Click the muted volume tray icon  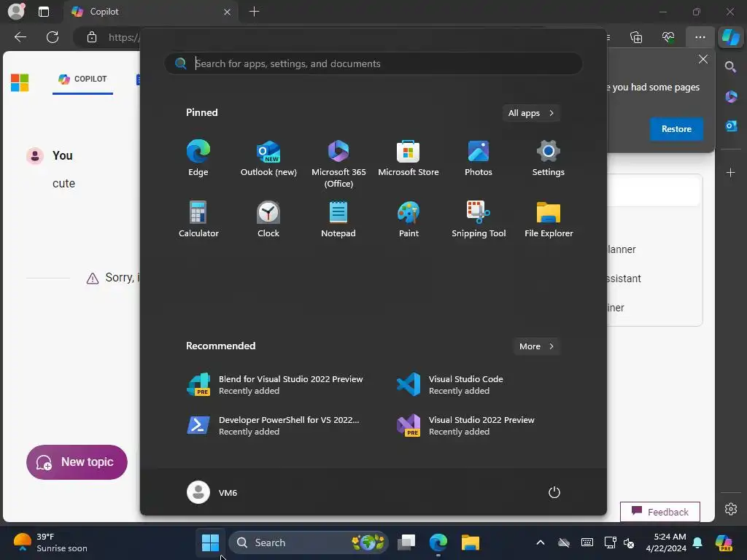[628, 542]
